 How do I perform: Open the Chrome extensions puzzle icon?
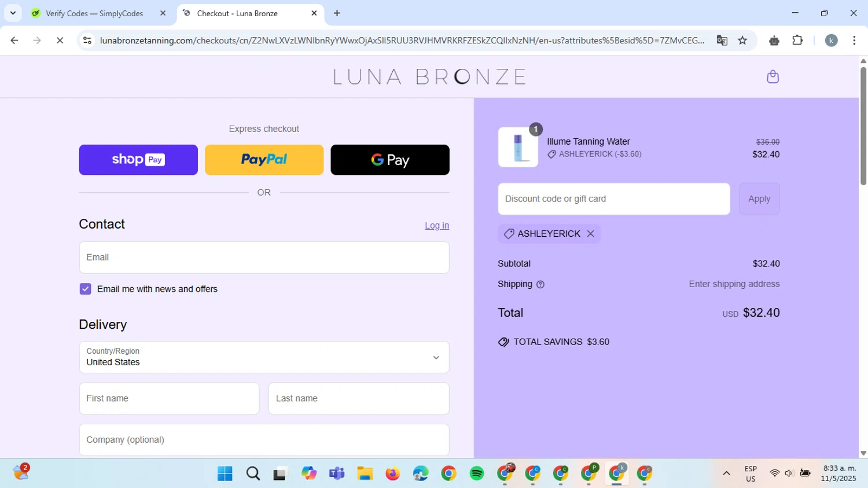[x=797, y=41]
